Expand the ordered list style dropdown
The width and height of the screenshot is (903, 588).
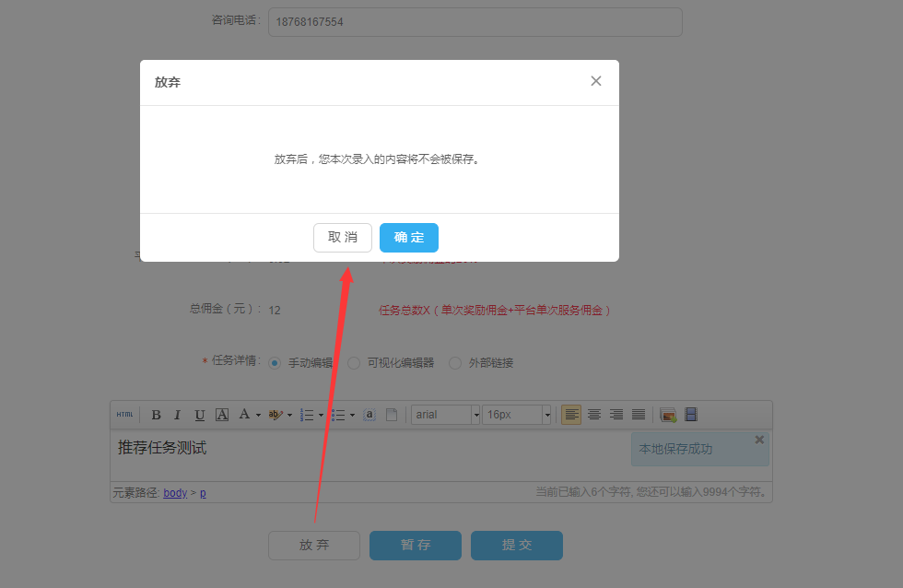click(x=321, y=415)
